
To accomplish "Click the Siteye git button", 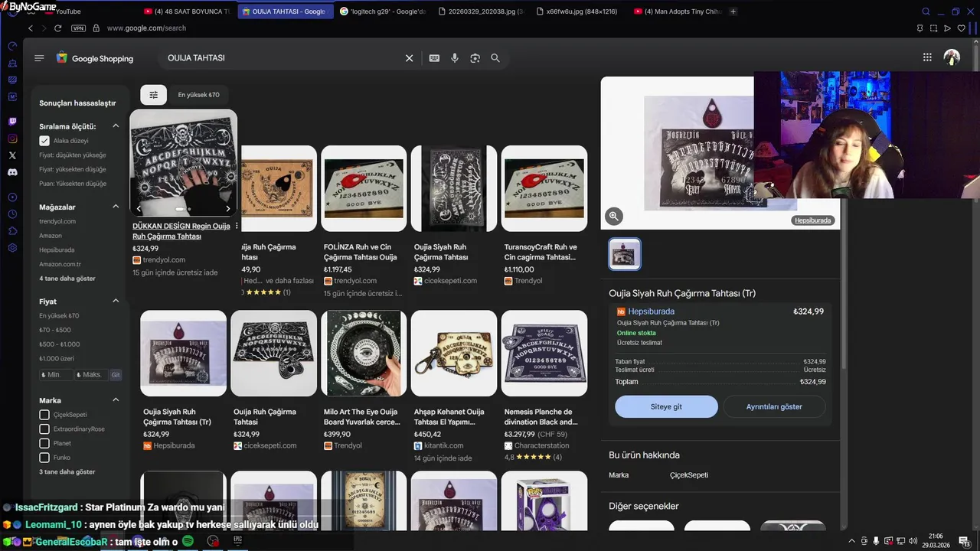I will pyautogui.click(x=666, y=406).
